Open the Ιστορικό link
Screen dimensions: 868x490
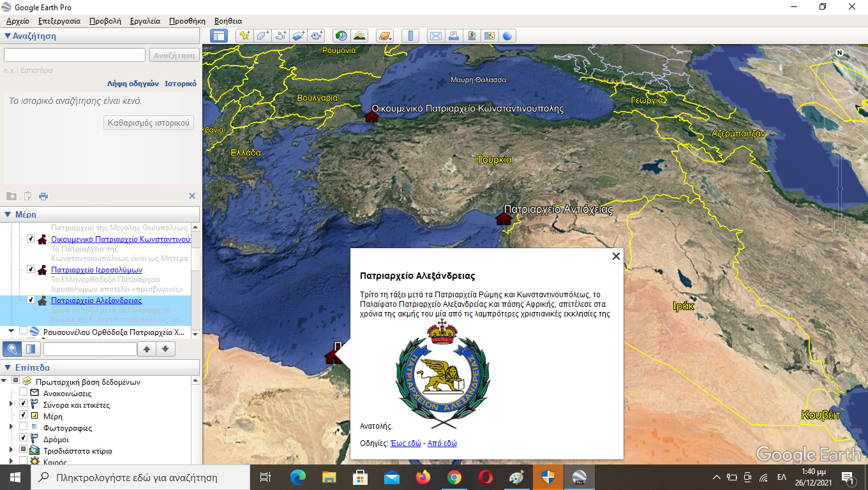(x=181, y=84)
